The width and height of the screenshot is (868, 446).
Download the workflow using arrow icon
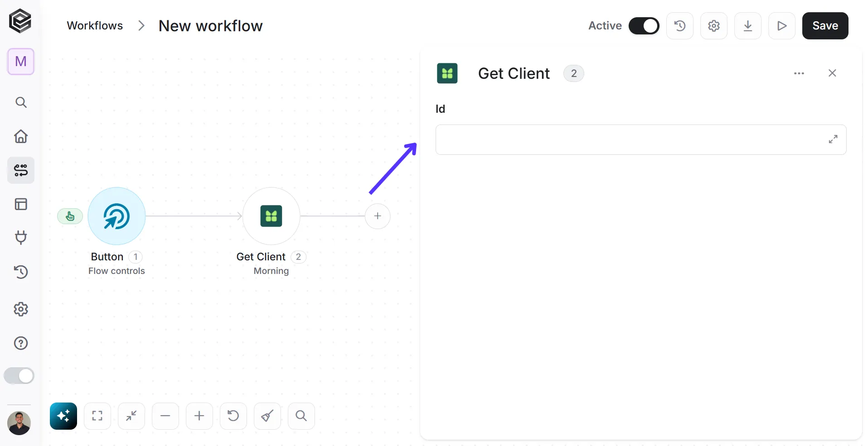pos(748,26)
